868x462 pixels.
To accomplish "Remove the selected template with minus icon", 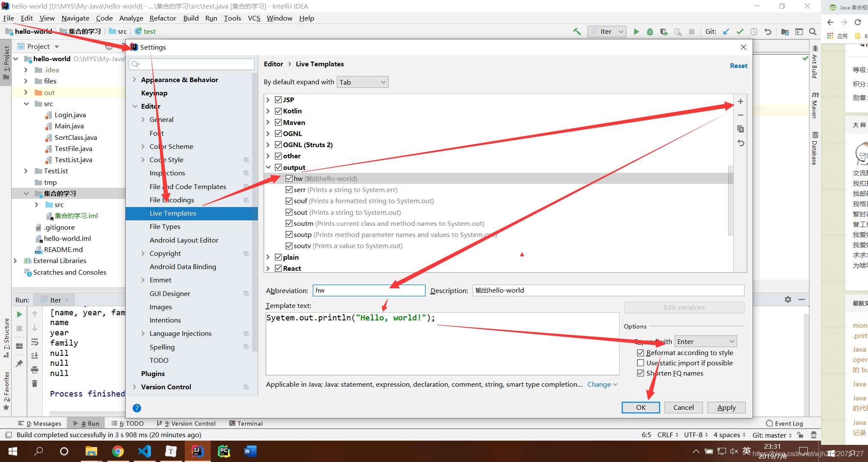I will pos(741,115).
